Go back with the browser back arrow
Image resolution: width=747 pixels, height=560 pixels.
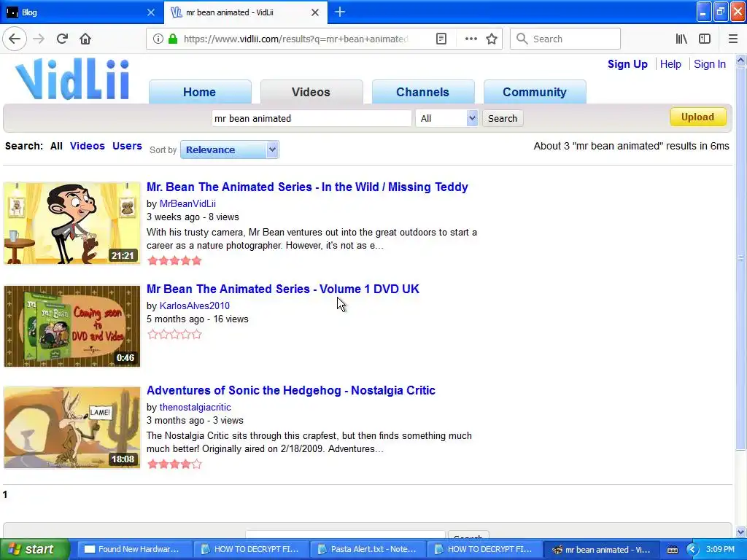15,39
